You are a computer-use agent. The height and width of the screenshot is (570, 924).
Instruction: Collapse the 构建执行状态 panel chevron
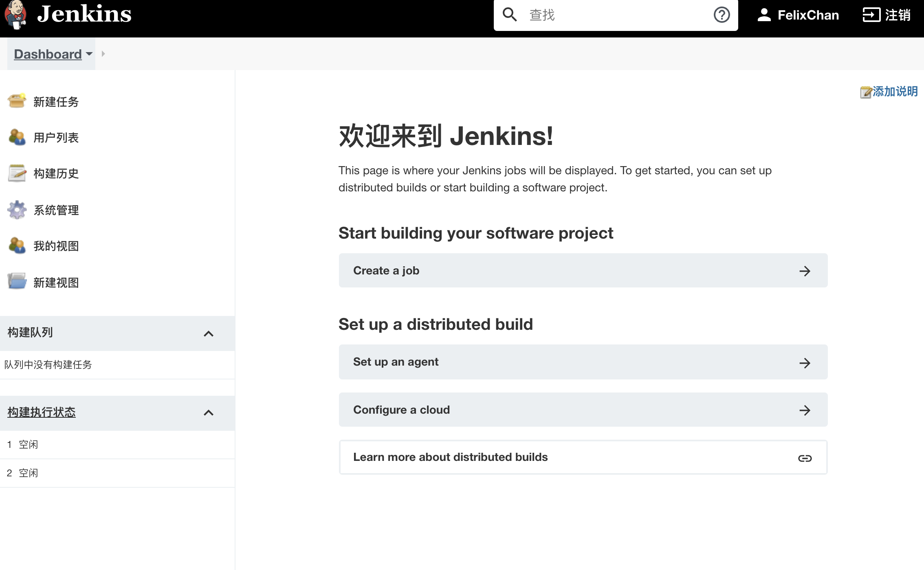pos(209,413)
